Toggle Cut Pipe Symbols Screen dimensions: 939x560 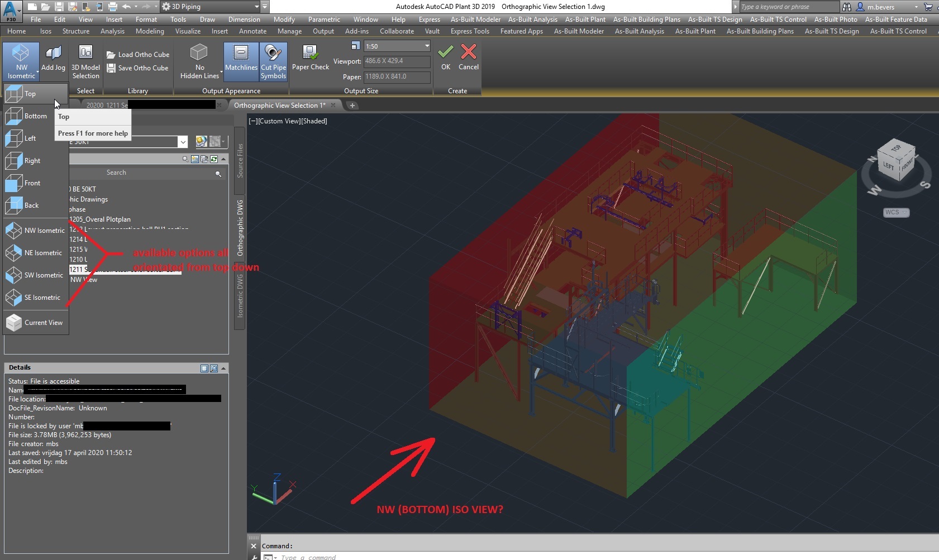pos(273,61)
